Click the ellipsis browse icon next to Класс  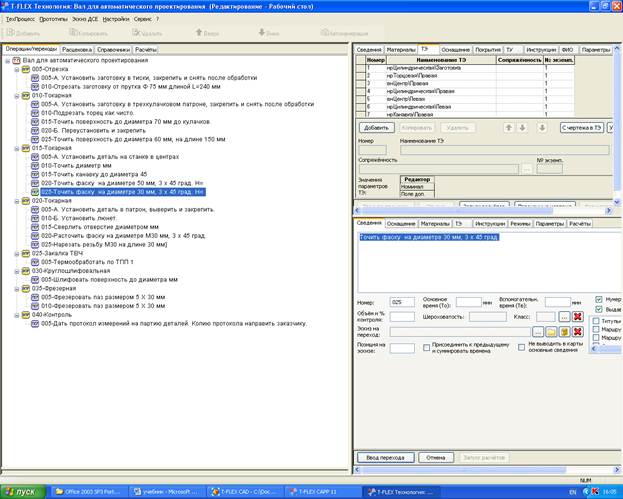(564, 317)
